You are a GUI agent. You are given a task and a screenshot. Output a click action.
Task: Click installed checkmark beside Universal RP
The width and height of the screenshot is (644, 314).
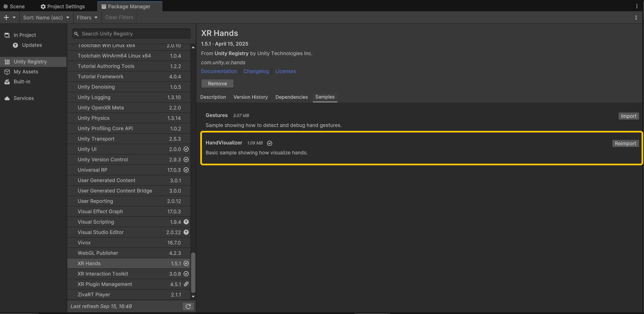[x=186, y=170]
